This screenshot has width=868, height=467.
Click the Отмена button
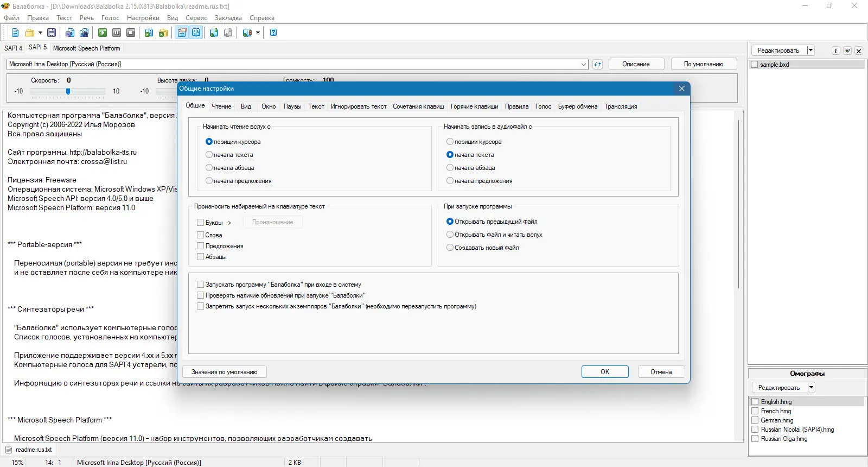point(661,372)
